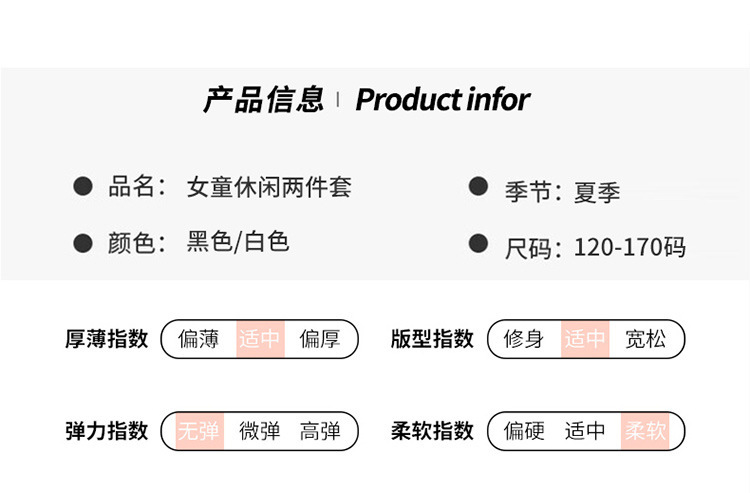
Task: Select highlighted 无弹 elasticity option
Action: pyautogui.click(x=199, y=431)
